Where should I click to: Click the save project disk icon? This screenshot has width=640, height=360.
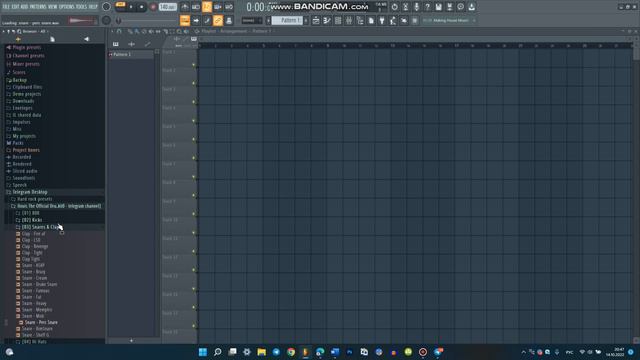tap(438, 7)
